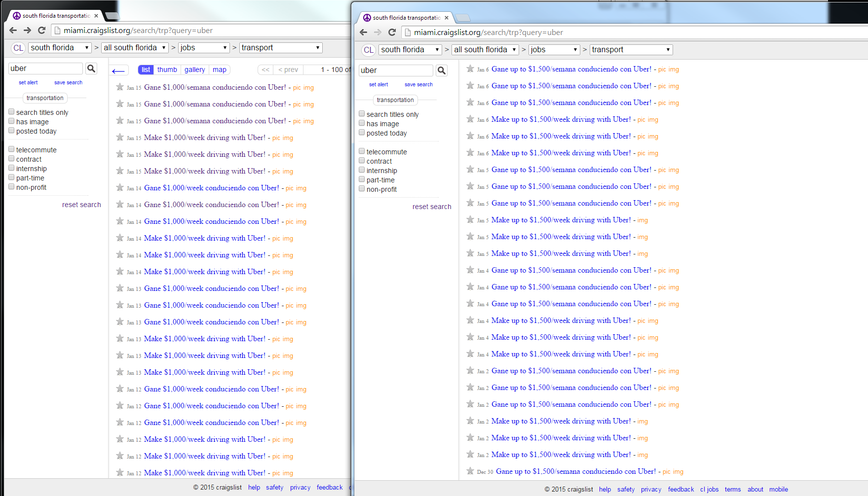Switch to map view
868x496 pixels.
point(220,70)
